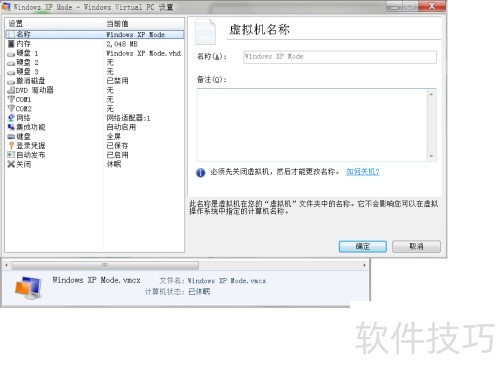Viewport: 500px width, 375px height.
Task: Click the 网络适配器:1 value
Action: click(x=128, y=118)
